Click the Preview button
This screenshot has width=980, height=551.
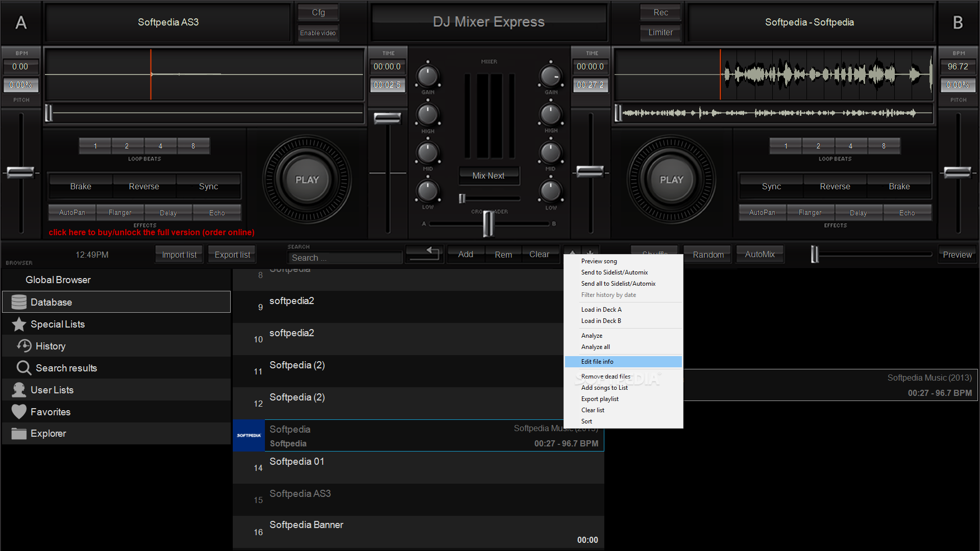coord(957,255)
